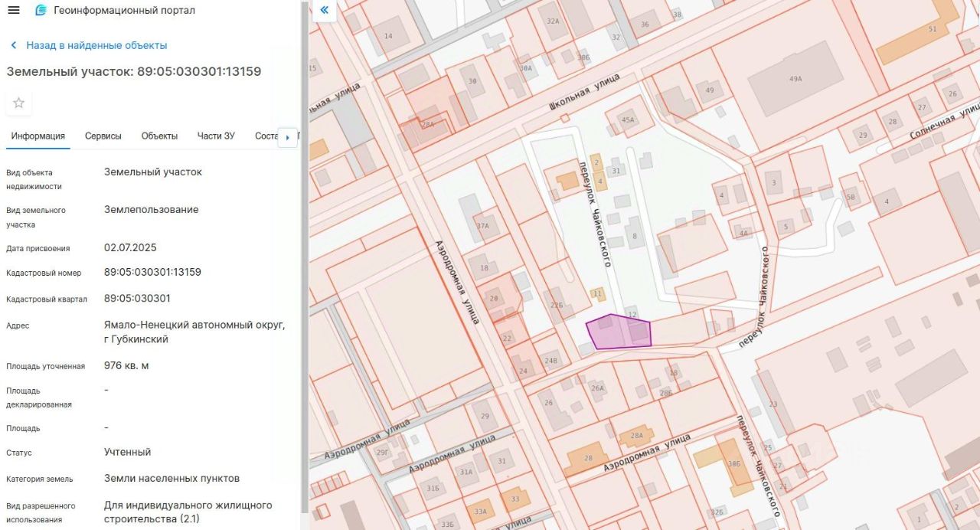Click the Геоинформационный портал logo icon
The width and height of the screenshot is (980, 530).
pyautogui.click(x=41, y=10)
